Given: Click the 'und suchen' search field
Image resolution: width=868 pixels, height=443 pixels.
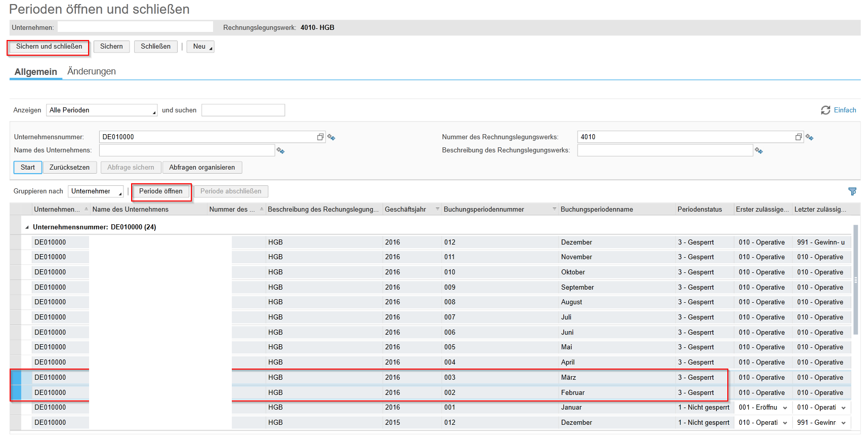Looking at the screenshot, I should (243, 110).
